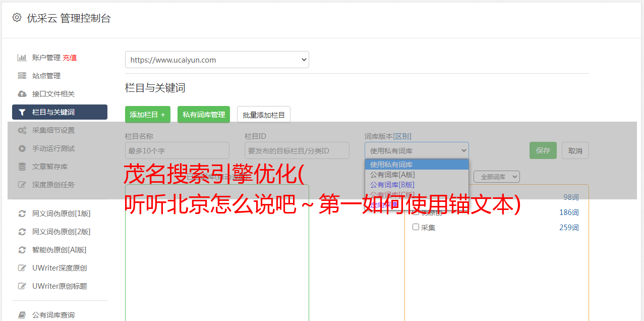Viewport: 644px width, 321px height.
Task: Open the site URL dropdown https://www.ucaiyun.com
Action: (x=217, y=60)
